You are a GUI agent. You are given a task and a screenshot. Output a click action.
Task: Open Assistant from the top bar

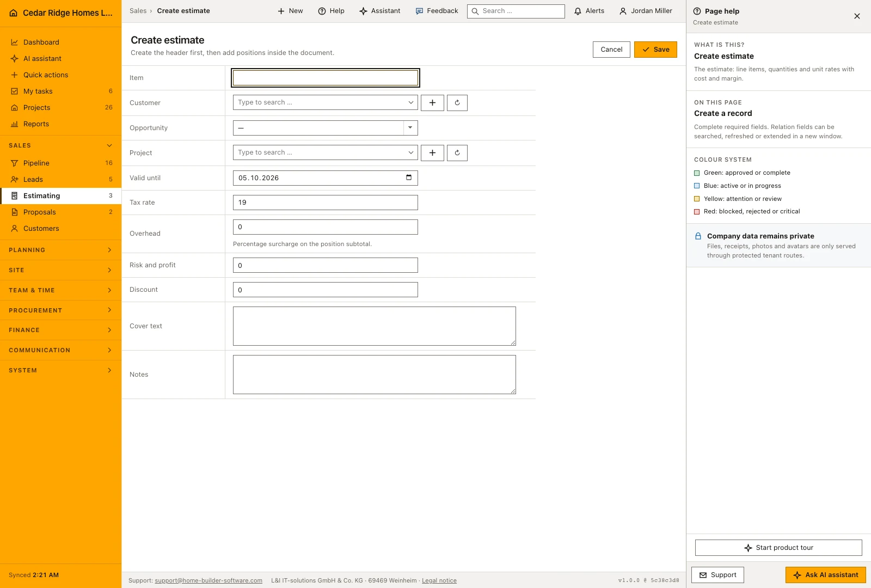tap(380, 11)
